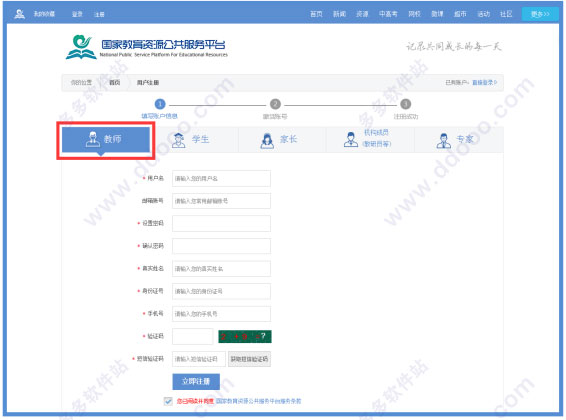
Task: Open 超市 in the top navigation
Action: 460,14
